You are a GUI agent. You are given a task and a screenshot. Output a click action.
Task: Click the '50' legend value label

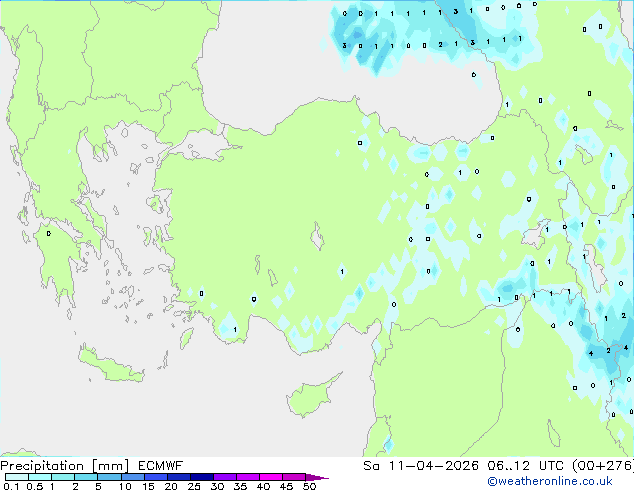(310, 486)
